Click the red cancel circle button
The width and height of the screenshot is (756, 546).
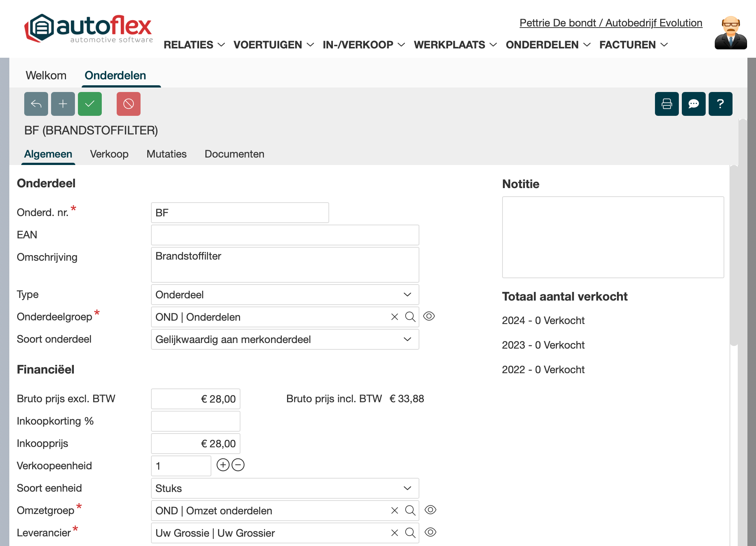(129, 104)
